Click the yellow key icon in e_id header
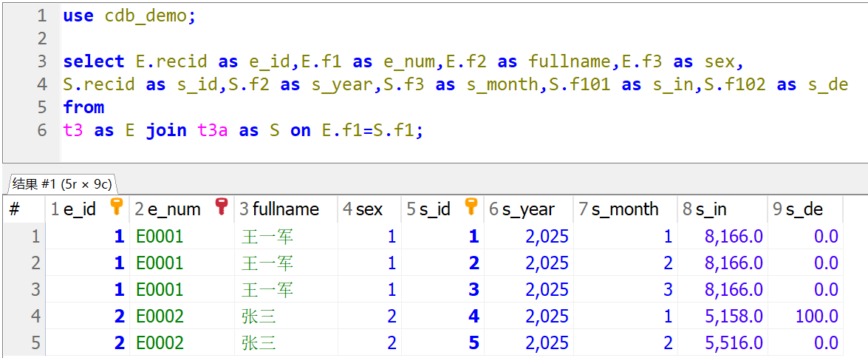The height and width of the screenshot is (358, 868). tap(116, 208)
